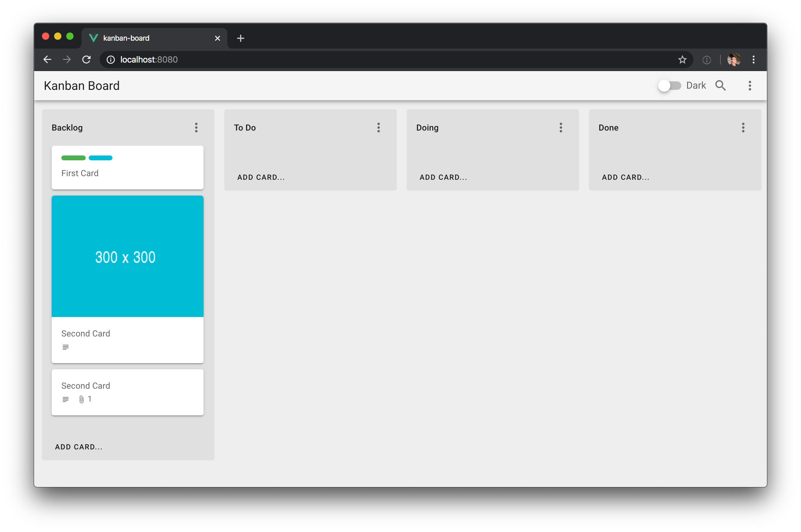Bookmark page with the star icon
The width and height of the screenshot is (801, 532).
(x=682, y=60)
